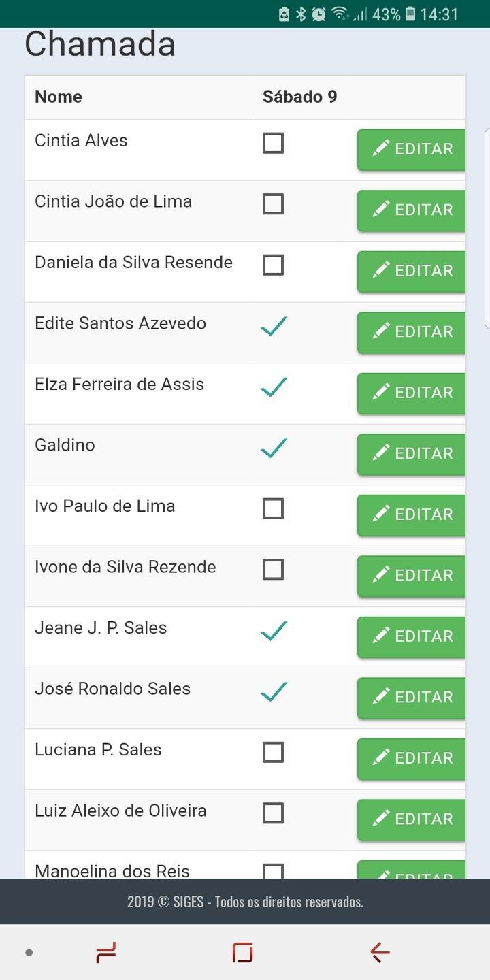Click EDITAR button for Cintia João de Lima
The height and width of the screenshot is (980, 490).
tap(412, 210)
